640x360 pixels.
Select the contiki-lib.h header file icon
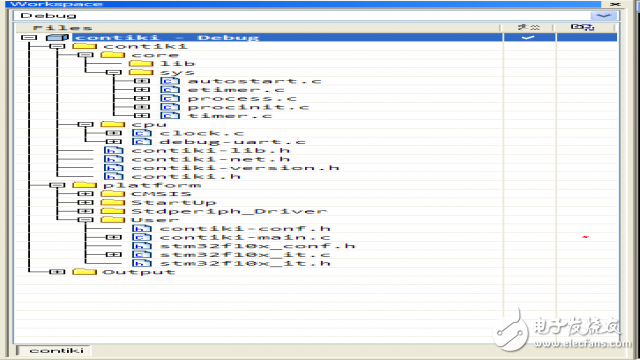point(113,150)
